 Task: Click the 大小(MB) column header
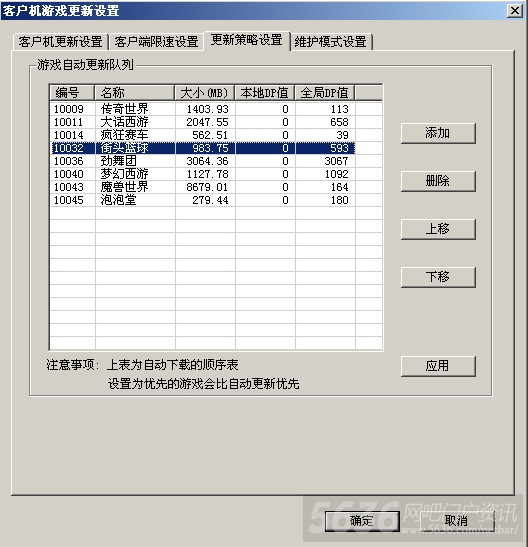[205, 93]
